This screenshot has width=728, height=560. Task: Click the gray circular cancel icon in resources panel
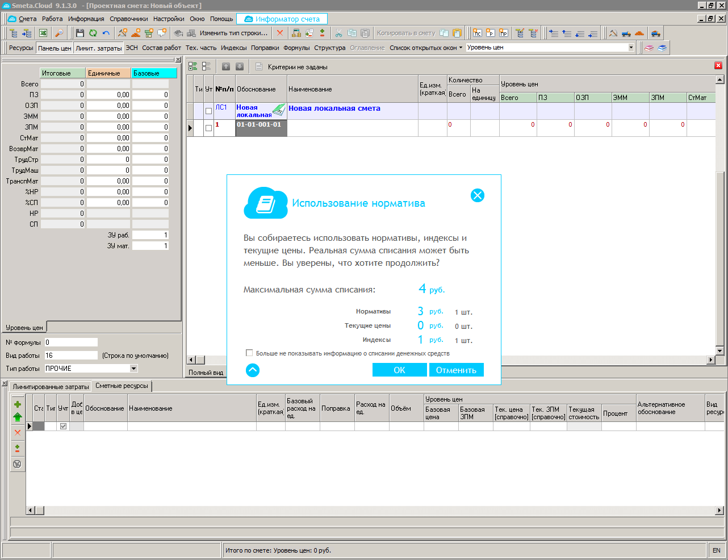pos(18,464)
